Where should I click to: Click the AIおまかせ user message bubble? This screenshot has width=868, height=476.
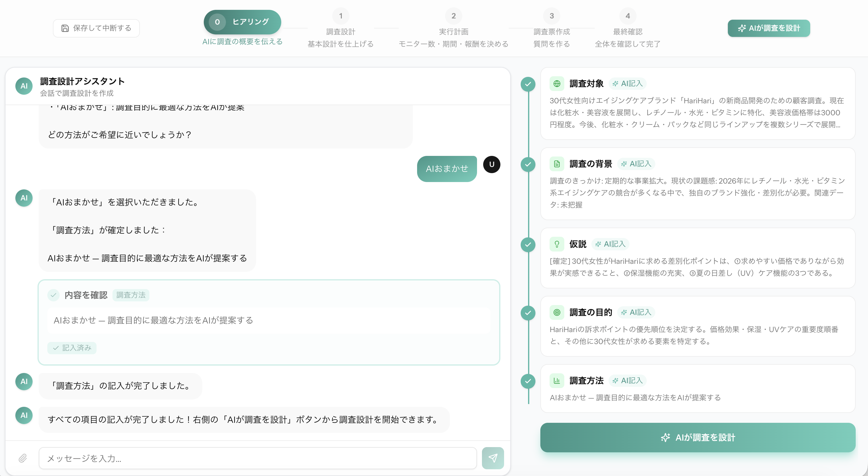click(447, 169)
